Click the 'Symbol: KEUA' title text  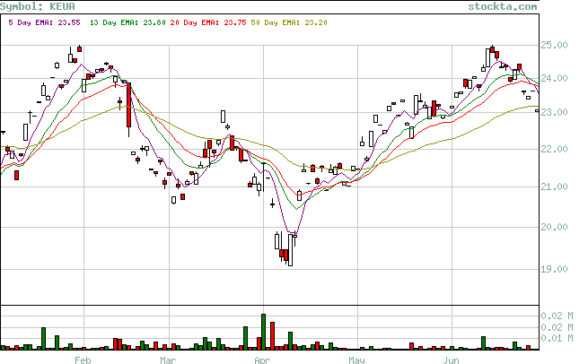coord(38,6)
